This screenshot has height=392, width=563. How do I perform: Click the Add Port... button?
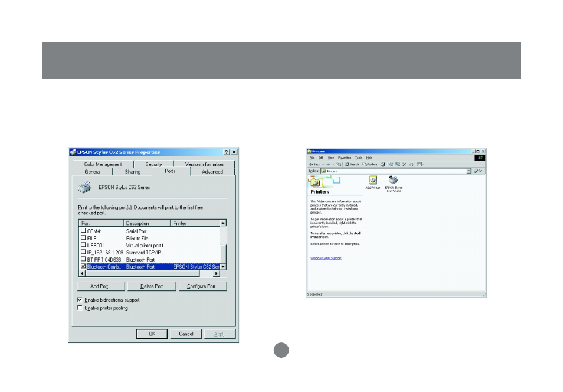coord(101,286)
